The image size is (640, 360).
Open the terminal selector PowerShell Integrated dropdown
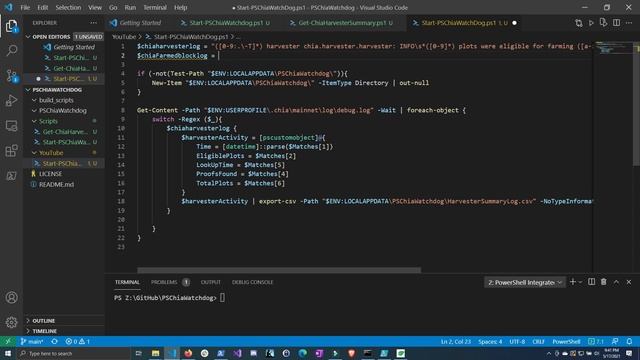point(525,282)
